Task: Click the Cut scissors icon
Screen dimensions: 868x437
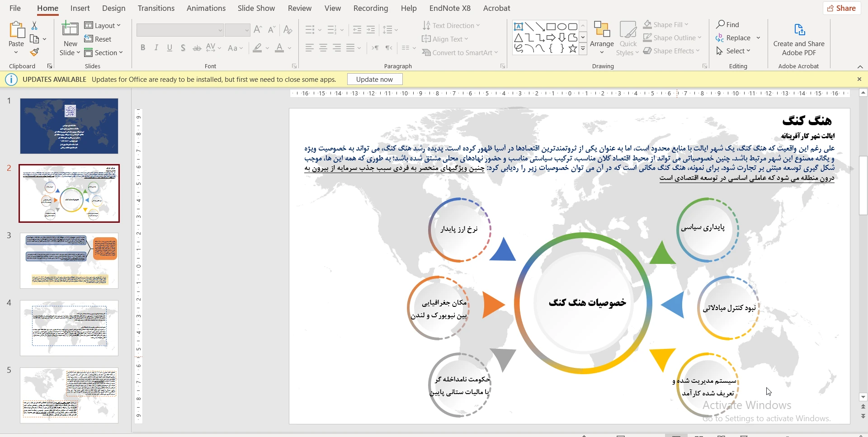Action: click(x=34, y=26)
